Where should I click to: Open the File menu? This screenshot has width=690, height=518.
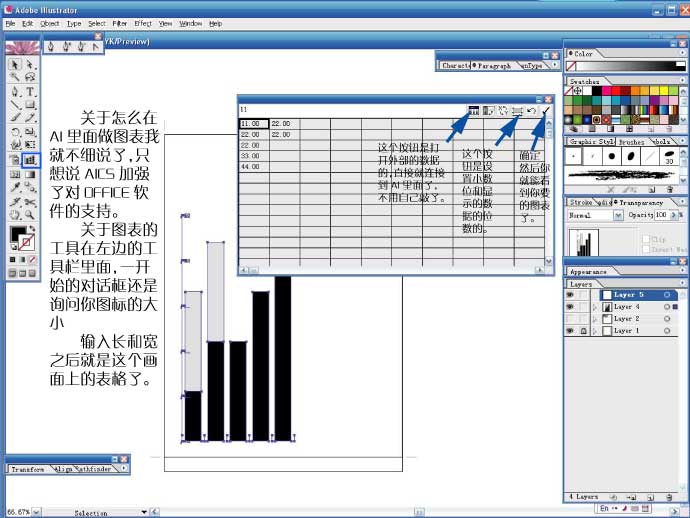pyautogui.click(x=10, y=24)
